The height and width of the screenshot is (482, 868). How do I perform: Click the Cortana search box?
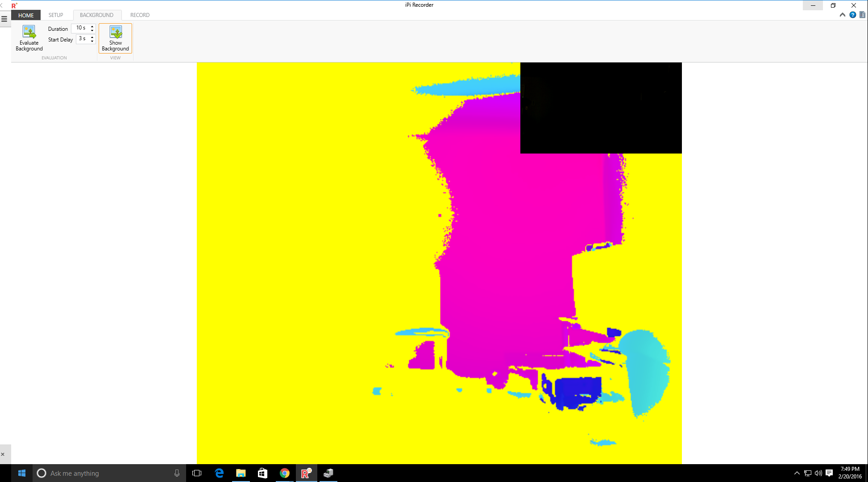[109, 473]
